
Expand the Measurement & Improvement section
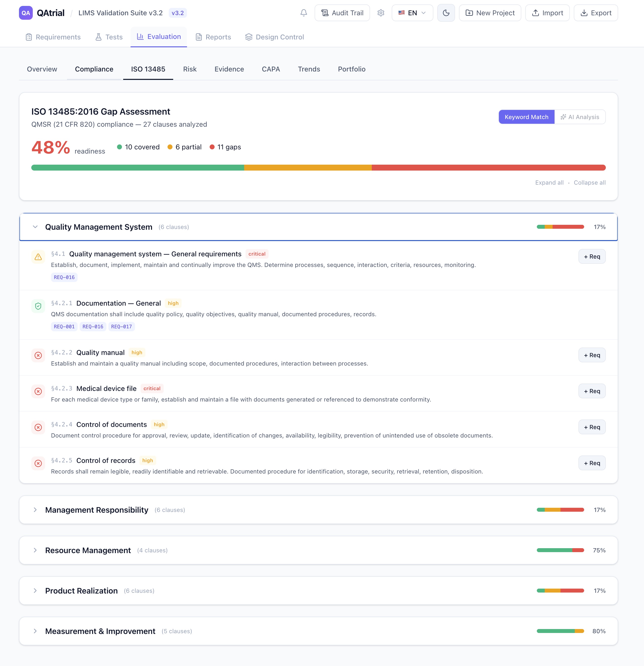[x=35, y=631]
